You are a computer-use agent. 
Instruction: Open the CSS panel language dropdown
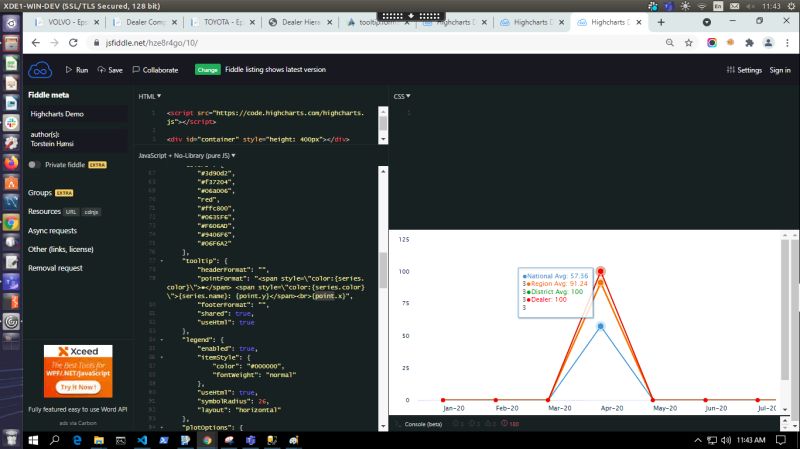402,96
